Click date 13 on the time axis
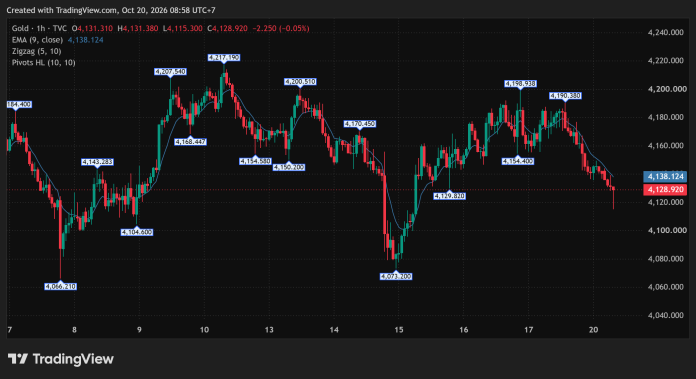The width and height of the screenshot is (696, 379). tap(269, 330)
